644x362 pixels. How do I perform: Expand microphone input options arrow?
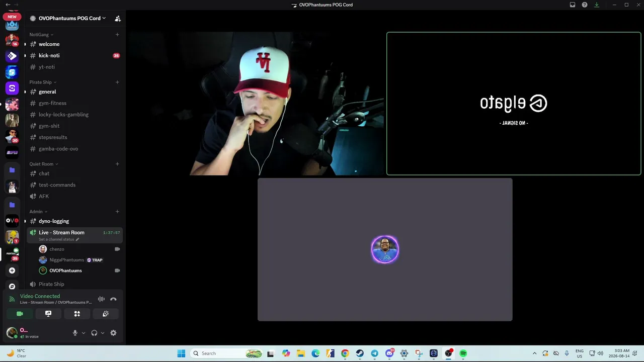(x=83, y=333)
